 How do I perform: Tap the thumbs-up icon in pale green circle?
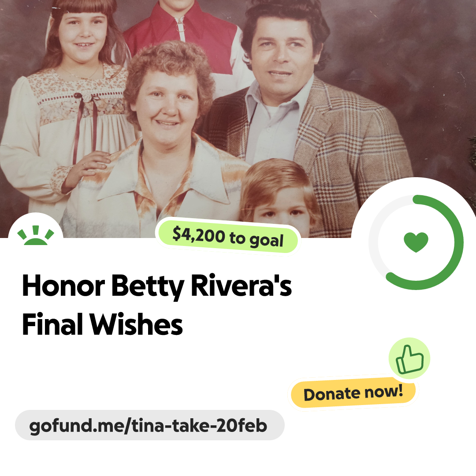[409, 358]
